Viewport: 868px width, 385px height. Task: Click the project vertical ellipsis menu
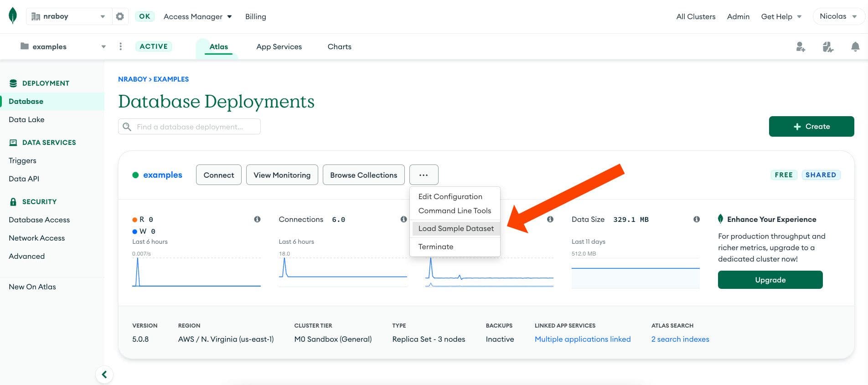pyautogui.click(x=120, y=46)
